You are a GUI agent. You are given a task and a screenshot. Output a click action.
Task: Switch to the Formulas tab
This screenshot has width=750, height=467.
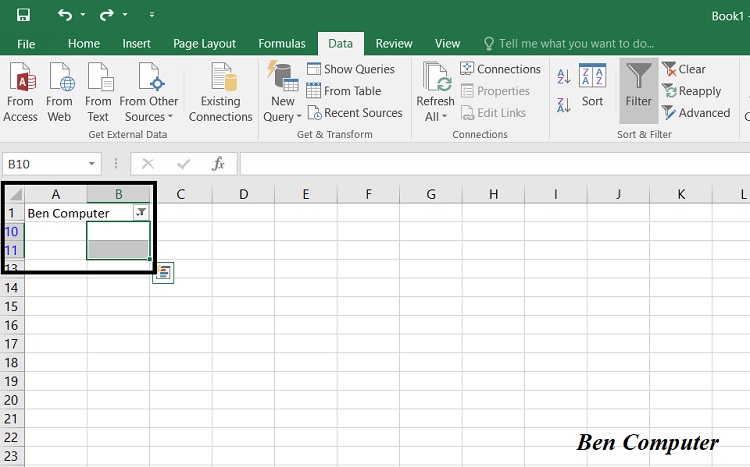(282, 44)
